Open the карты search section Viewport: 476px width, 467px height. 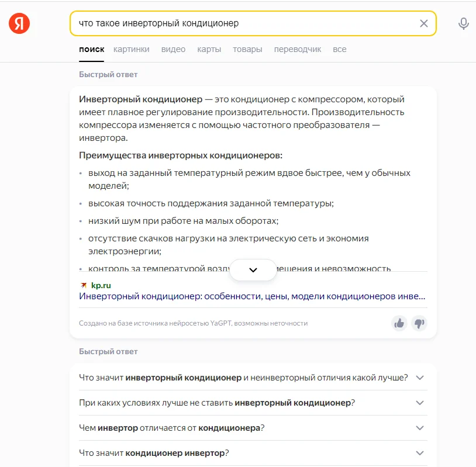pos(209,49)
